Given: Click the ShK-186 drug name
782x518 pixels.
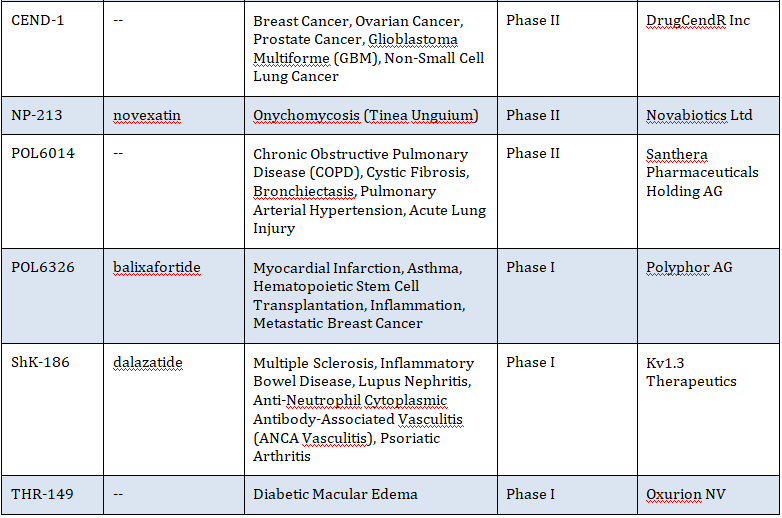Looking at the screenshot, I should (x=40, y=363).
